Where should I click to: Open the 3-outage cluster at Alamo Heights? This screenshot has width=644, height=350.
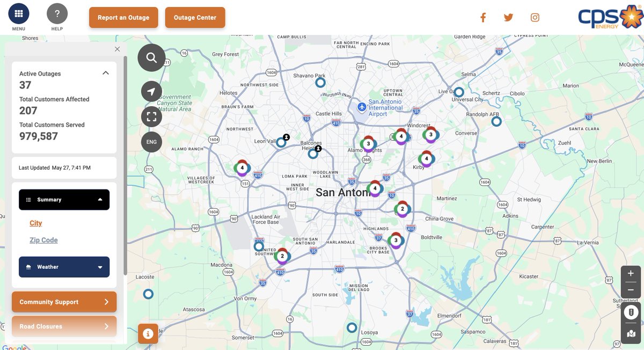click(x=368, y=144)
